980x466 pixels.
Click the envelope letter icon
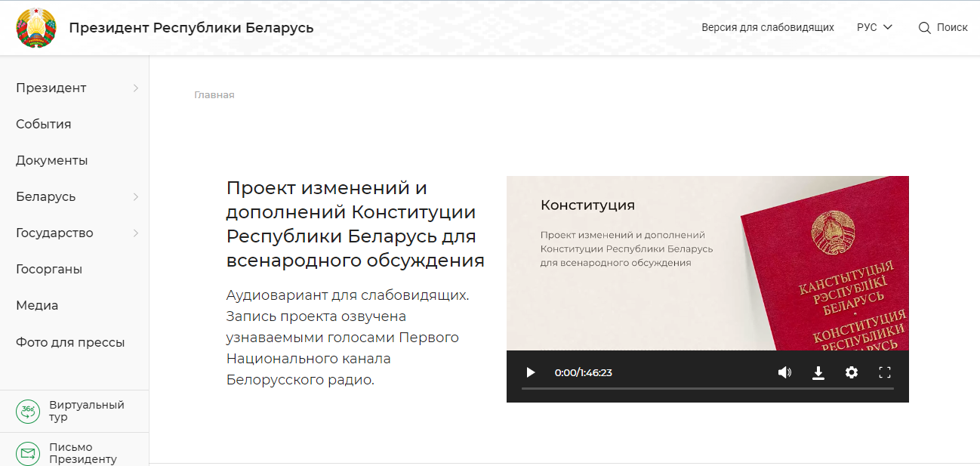[28, 453]
